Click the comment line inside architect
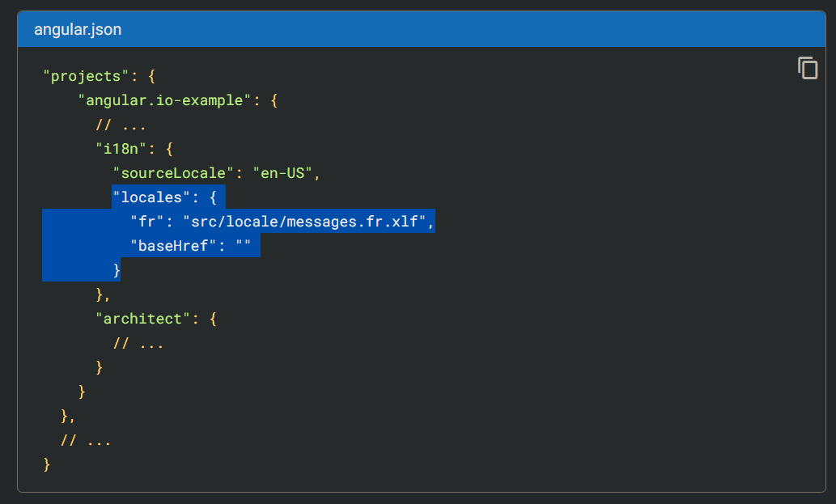Image resolution: width=836 pixels, height=504 pixels. coord(138,343)
